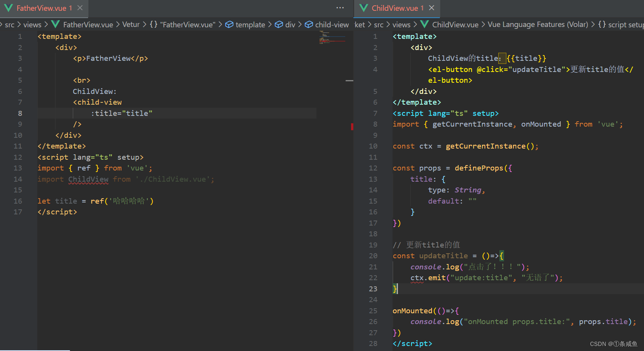The height and width of the screenshot is (351, 644).
Task: Close the FatherView.vue tab
Action: tap(80, 8)
